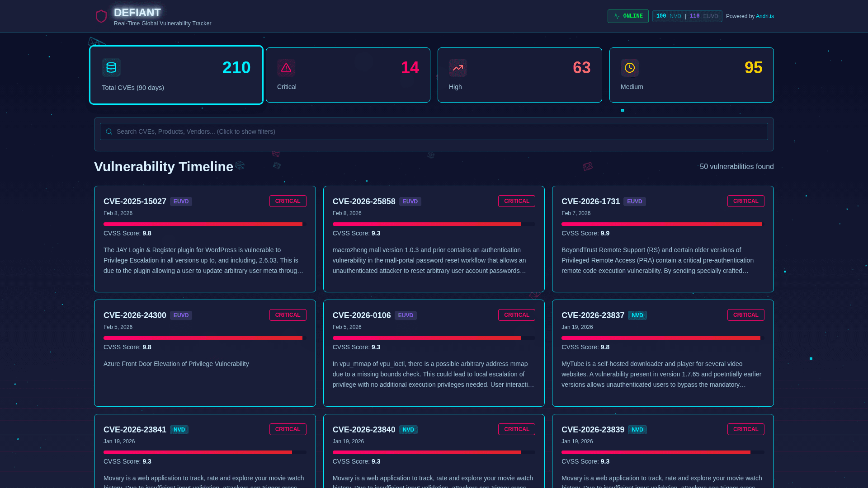Click the macrozheng mall description text
The height and width of the screenshot is (488, 868).
434,260
